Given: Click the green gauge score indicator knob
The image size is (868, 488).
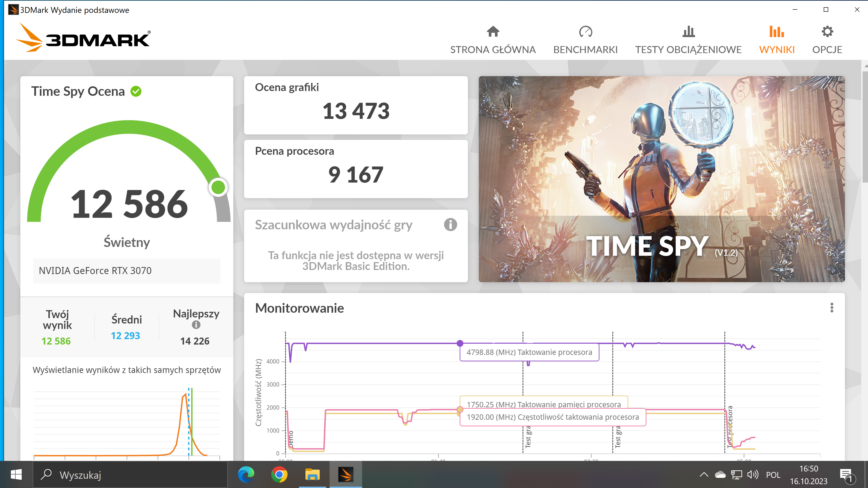Looking at the screenshot, I should pyautogui.click(x=218, y=187).
